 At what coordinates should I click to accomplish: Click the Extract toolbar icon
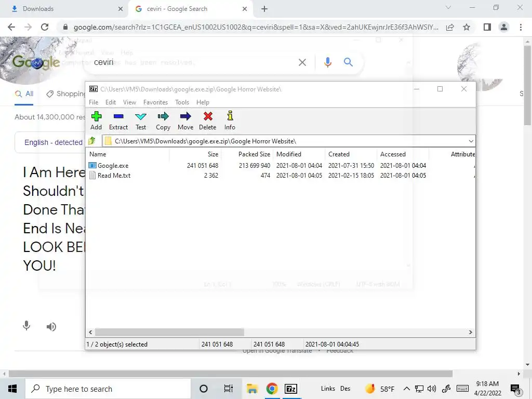(x=118, y=121)
